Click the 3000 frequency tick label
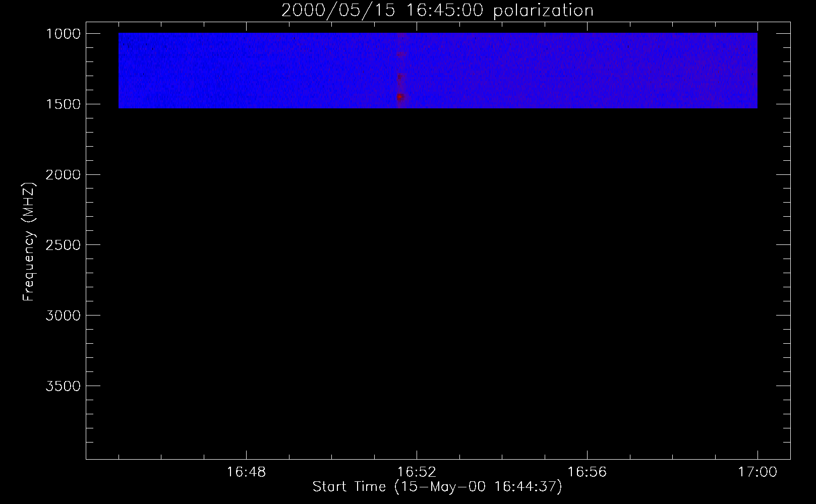 [63, 316]
